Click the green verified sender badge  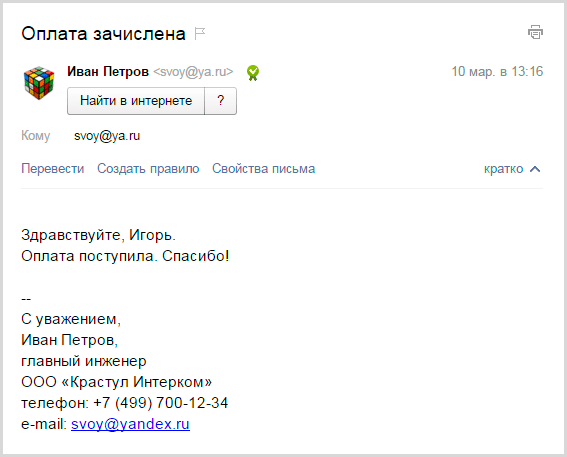coord(253,73)
